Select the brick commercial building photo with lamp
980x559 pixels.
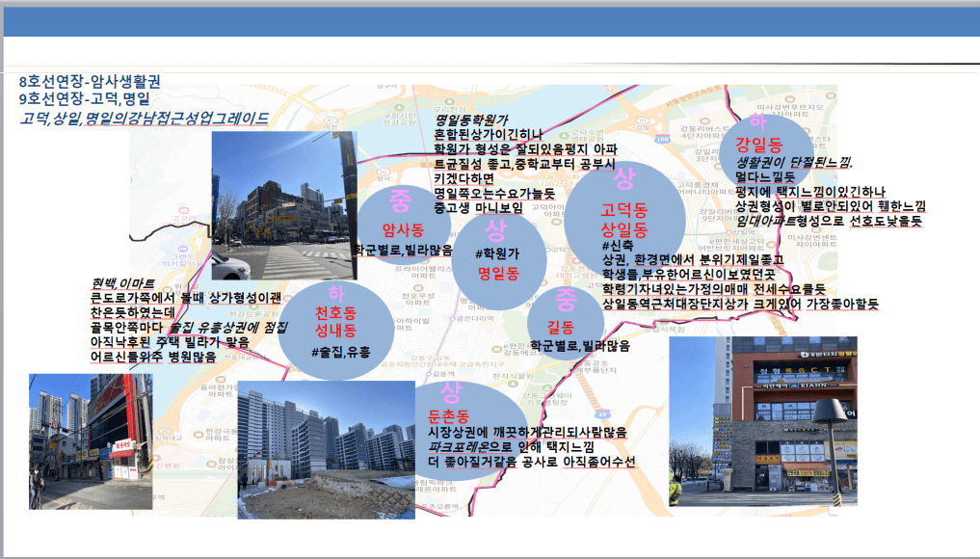click(762, 421)
